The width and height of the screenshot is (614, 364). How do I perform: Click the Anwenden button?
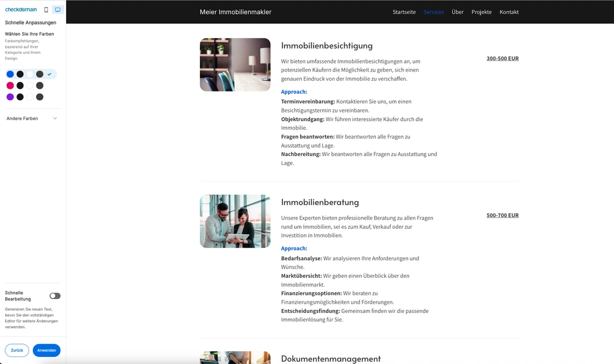tap(46, 350)
